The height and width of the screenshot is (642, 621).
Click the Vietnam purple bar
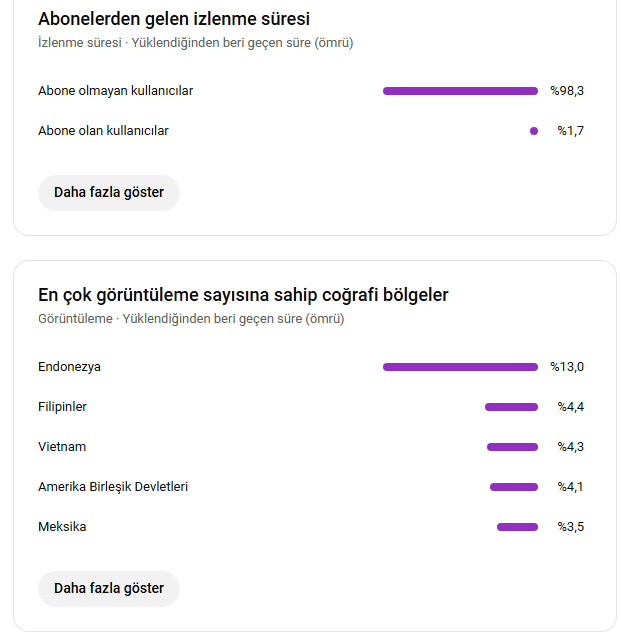click(512, 447)
